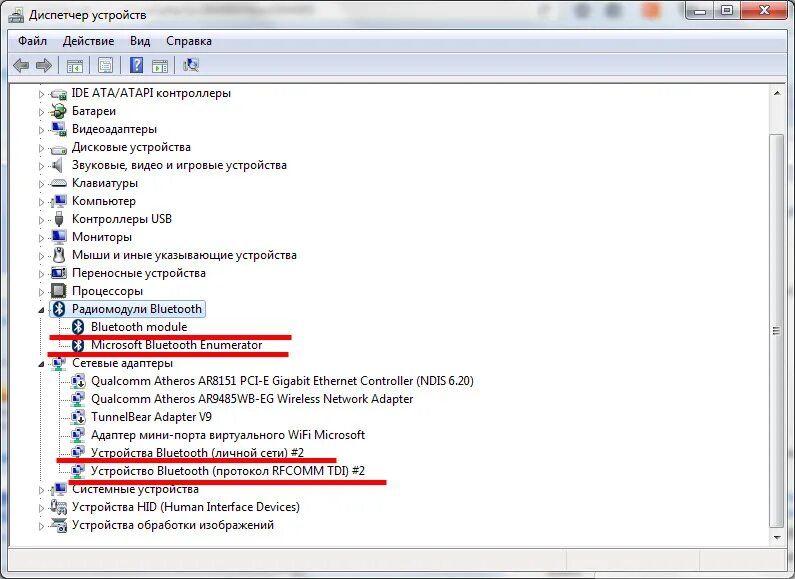Select Qualcomm Atheros AR8151 PCI-E Gigabit Ethernet Controller
Screen dimensions: 795x579
[282, 381]
